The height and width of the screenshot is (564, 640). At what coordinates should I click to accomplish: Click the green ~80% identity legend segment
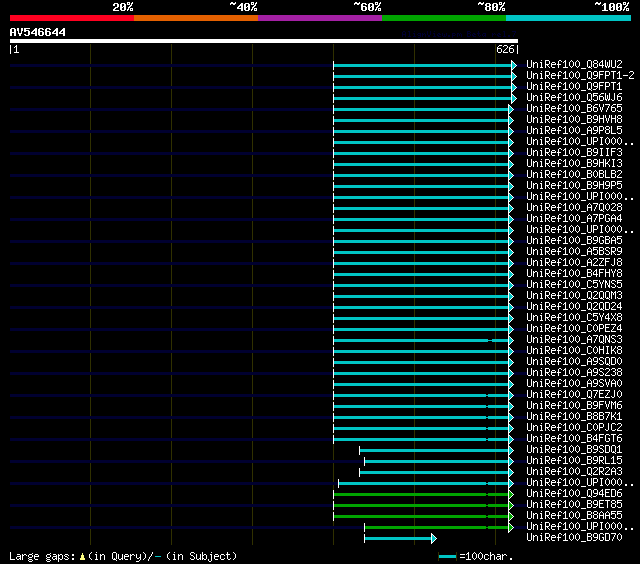444,18
